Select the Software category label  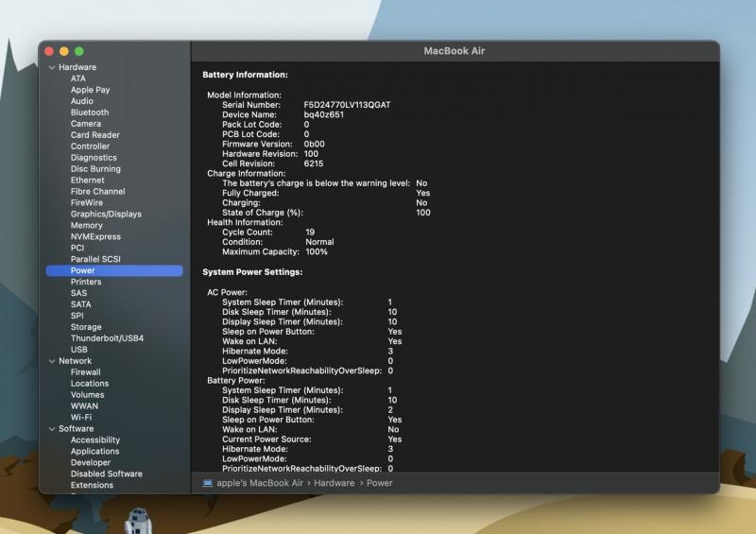[77, 429]
